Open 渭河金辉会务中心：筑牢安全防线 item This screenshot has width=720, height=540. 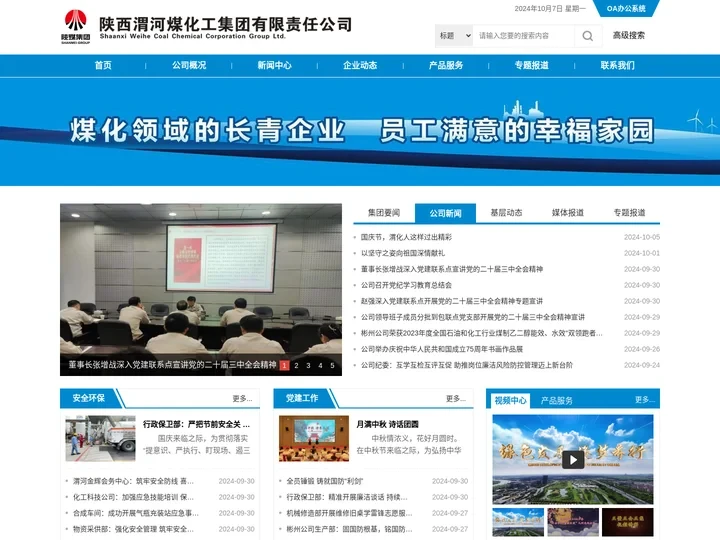[x=133, y=481]
